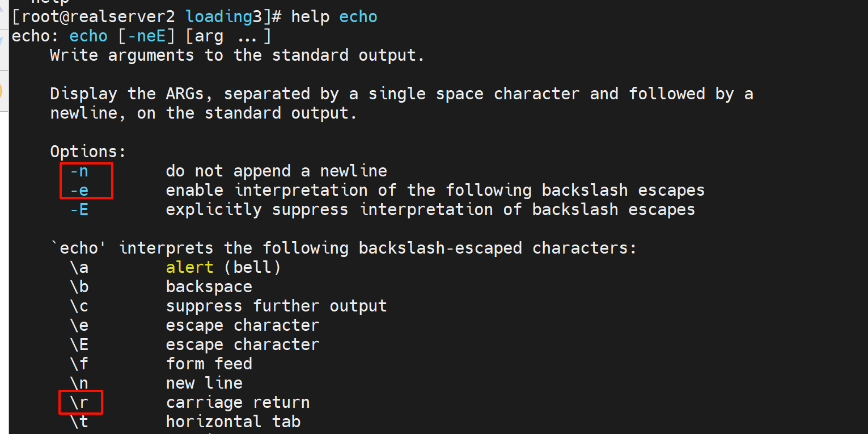Click the \t horizontal tab escape
The height and width of the screenshot is (434, 868).
coord(79,422)
